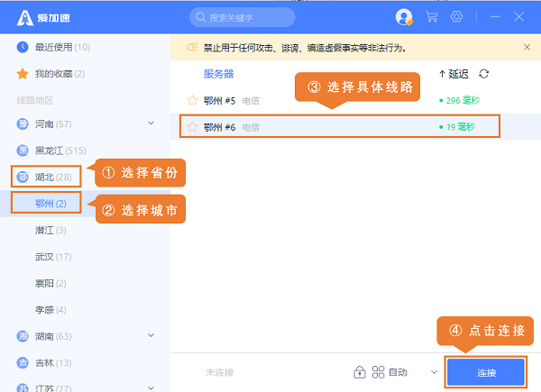
Task: Click the 未连接 status text
Action: (219, 372)
